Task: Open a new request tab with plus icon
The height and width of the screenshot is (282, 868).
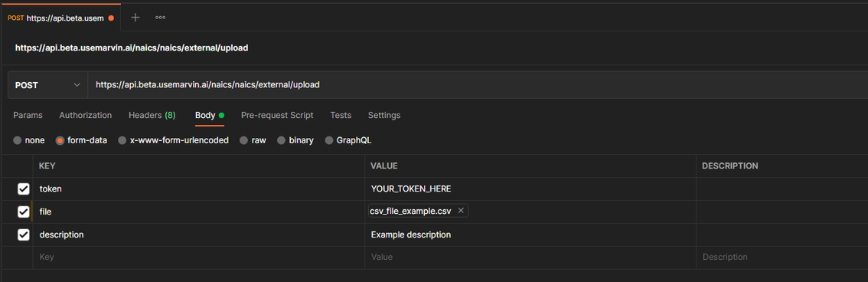Action: click(x=135, y=18)
